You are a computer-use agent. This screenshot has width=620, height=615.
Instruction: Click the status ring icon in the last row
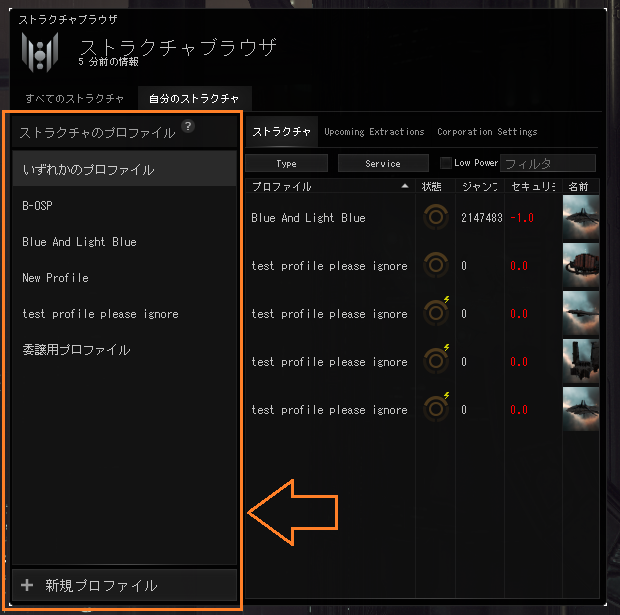coord(436,409)
